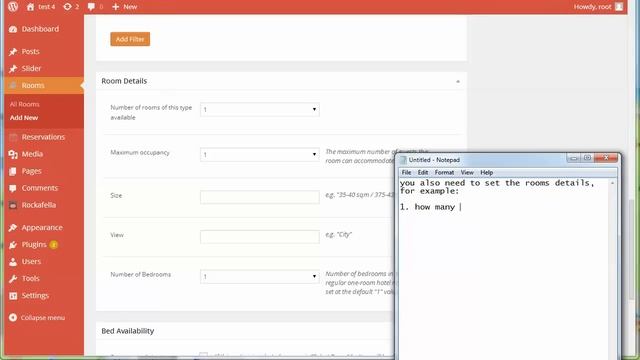Screen dimensions: 640x360
Task: Click the Users person icon
Action: (13, 262)
